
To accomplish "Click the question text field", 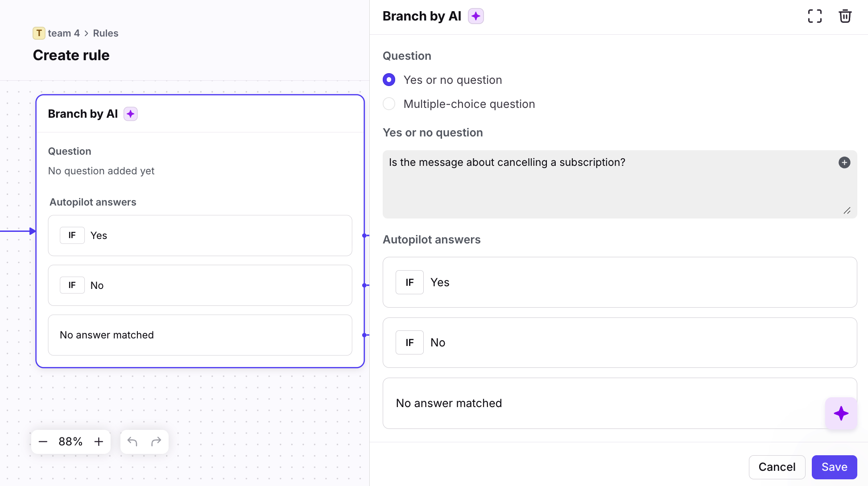I will pyautogui.click(x=611, y=184).
